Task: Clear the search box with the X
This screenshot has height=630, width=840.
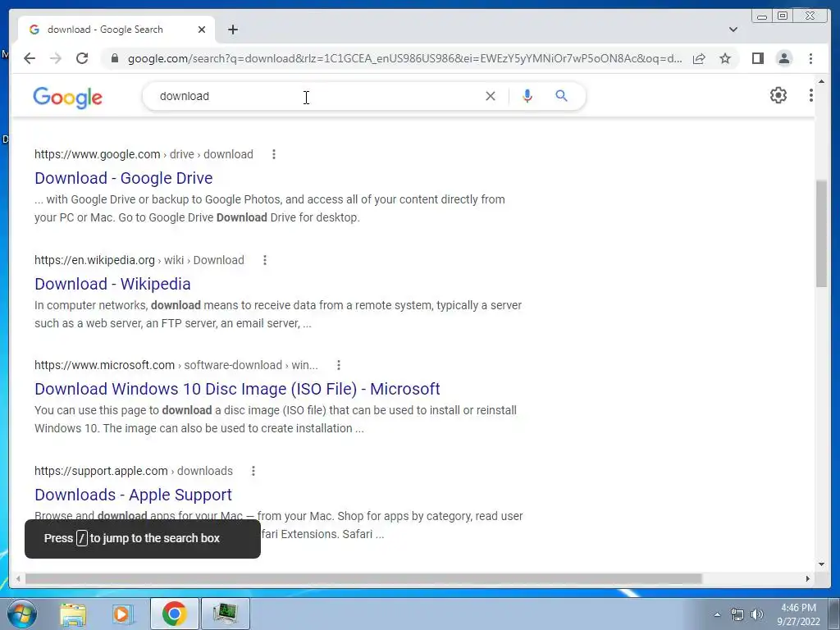Action: click(x=491, y=96)
